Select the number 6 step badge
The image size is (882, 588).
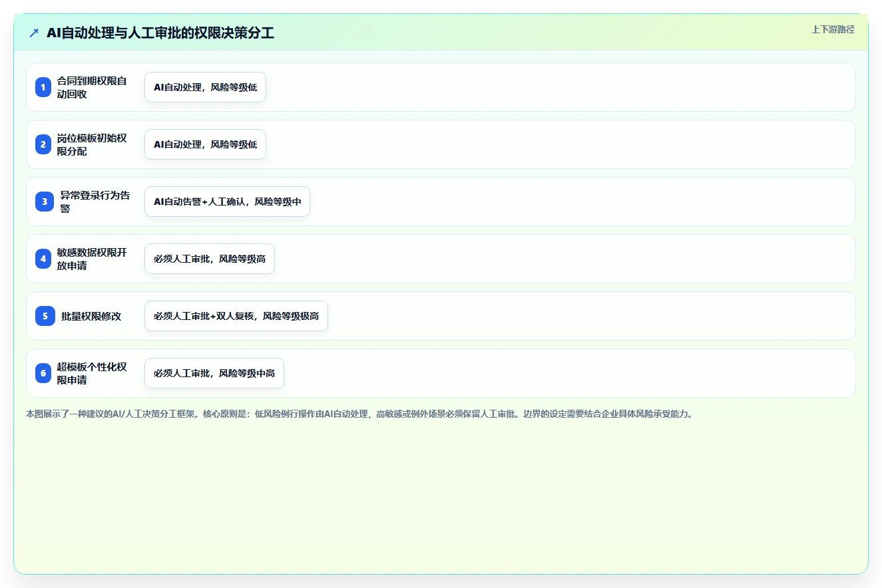click(43, 373)
